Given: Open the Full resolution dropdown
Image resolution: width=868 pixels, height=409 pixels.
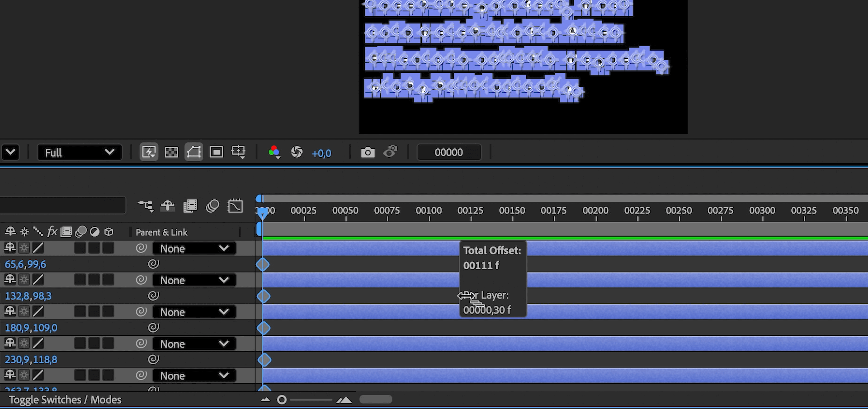Looking at the screenshot, I should pos(80,152).
